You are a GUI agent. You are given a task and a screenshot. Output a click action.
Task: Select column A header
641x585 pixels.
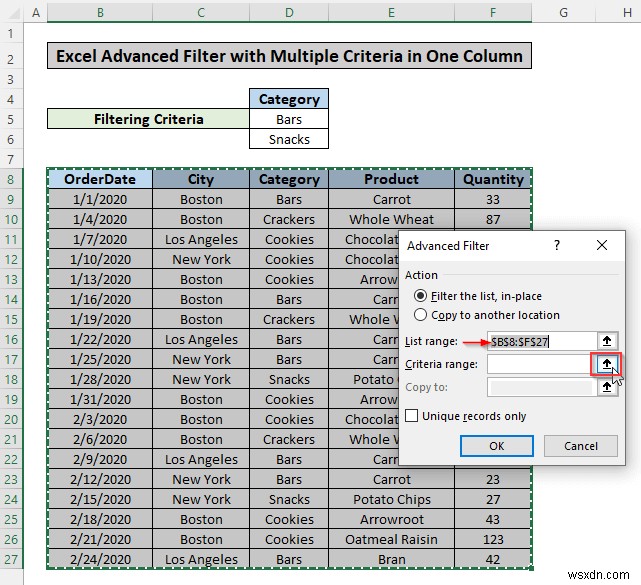click(x=36, y=12)
